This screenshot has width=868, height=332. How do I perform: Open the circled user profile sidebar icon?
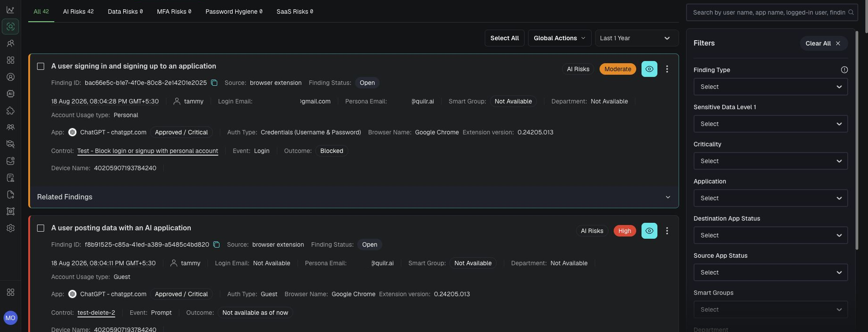(11, 77)
